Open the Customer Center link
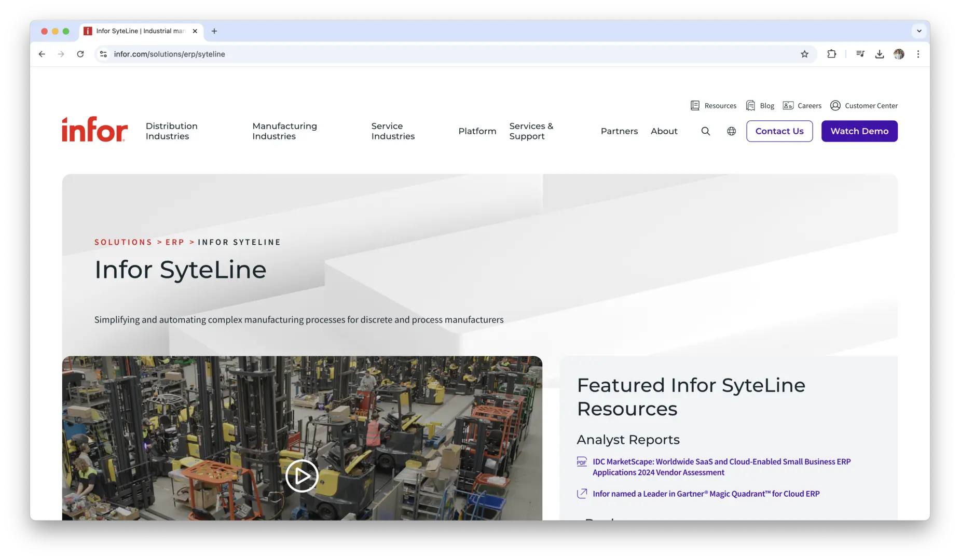 click(x=871, y=106)
